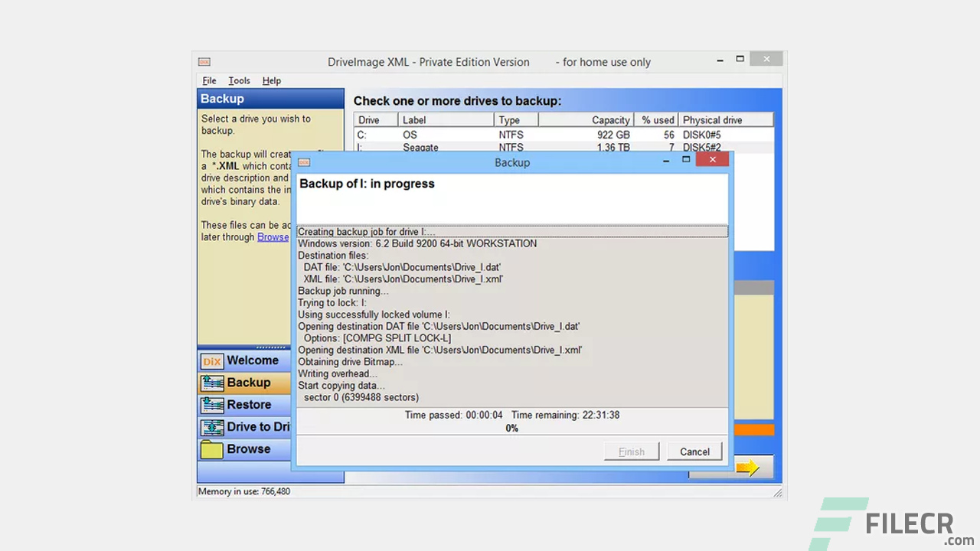Cancel the backup in progress
The width and height of the screenshot is (980, 551).
[x=694, y=452]
